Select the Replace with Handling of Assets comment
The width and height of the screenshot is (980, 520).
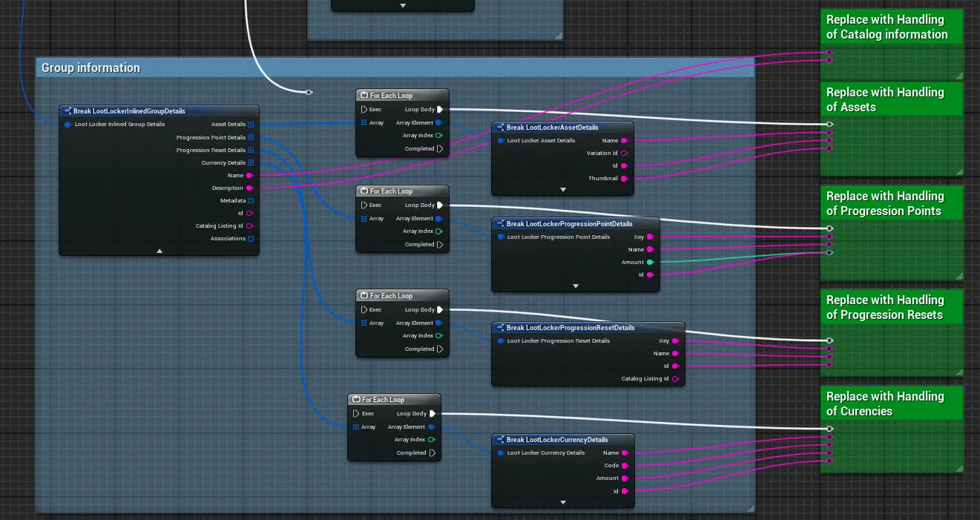[x=892, y=99]
